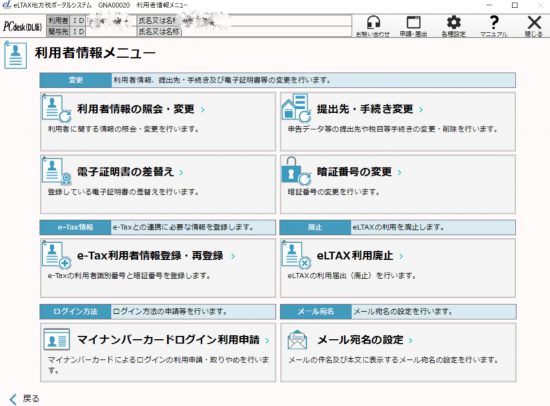This screenshot has width=550, height=406.
Task: Click the 利用者情報メニュー page heading
Action: 95,53
